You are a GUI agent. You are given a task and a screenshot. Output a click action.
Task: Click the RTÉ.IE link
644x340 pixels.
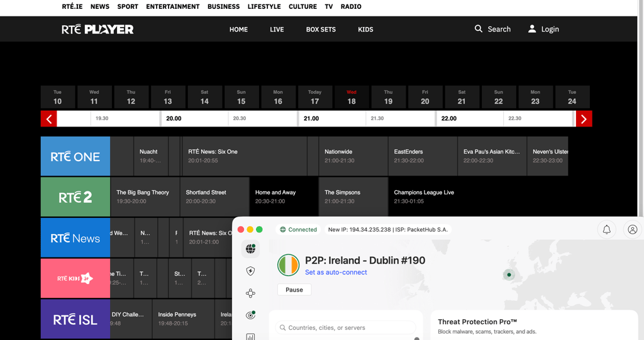(x=72, y=6)
